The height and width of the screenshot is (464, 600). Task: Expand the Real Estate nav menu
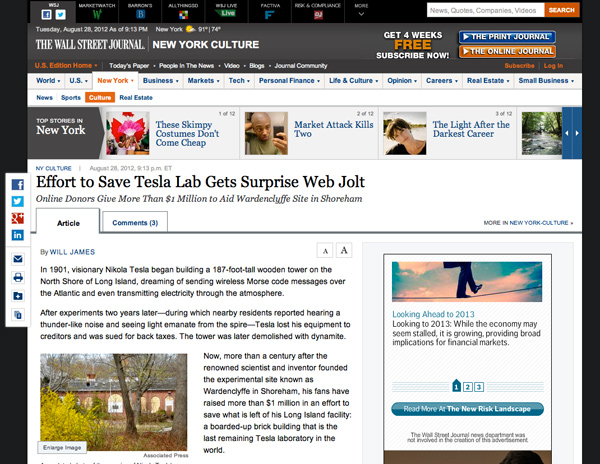click(x=488, y=81)
